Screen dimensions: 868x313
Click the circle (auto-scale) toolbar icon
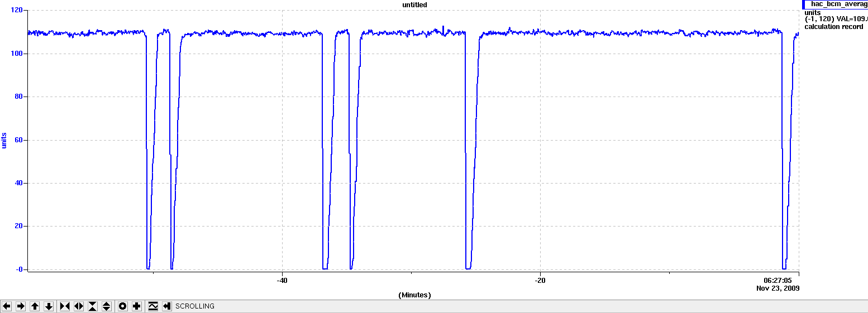coord(123,306)
